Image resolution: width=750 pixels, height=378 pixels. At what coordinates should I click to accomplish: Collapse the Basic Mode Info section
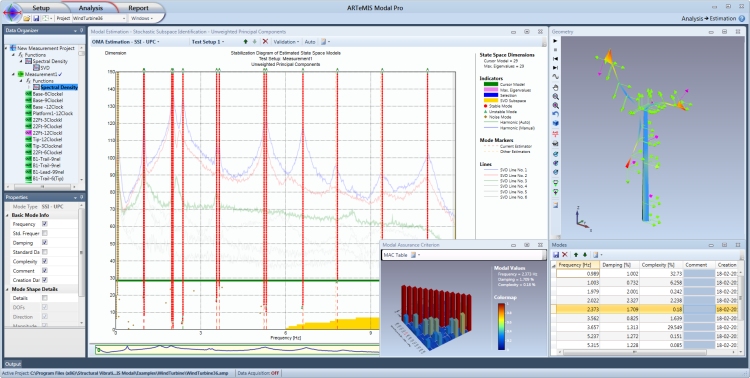click(8, 215)
